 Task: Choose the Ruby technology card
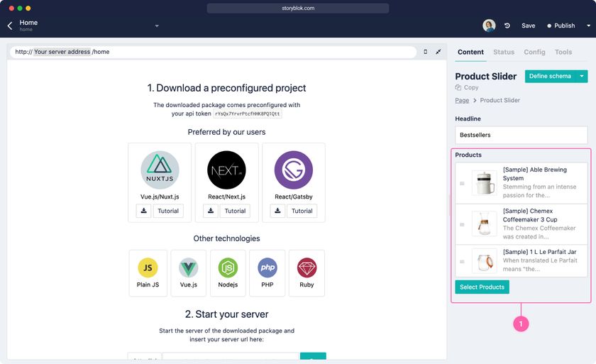(307, 272)
